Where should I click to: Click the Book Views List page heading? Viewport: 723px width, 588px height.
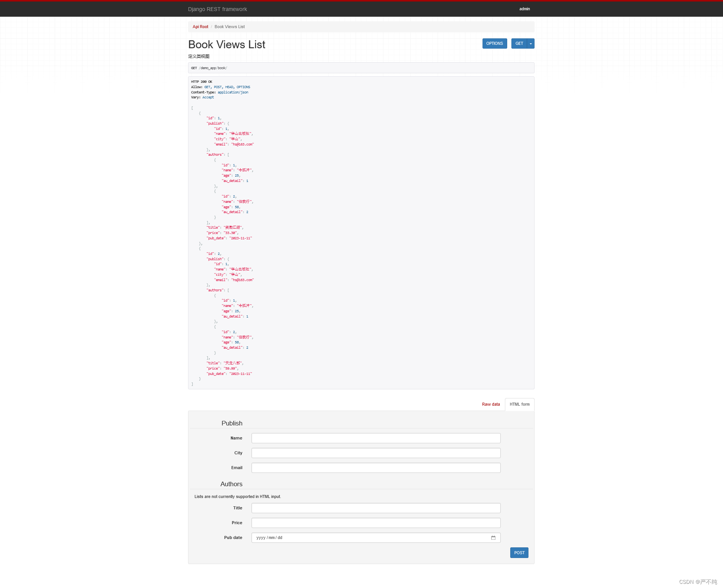tap(227, 45)
